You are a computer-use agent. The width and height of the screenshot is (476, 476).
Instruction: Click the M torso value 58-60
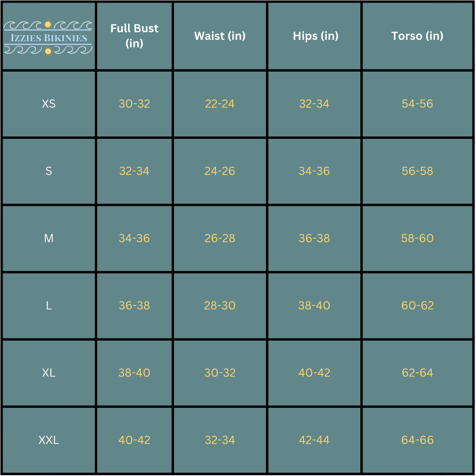(417, 238)
